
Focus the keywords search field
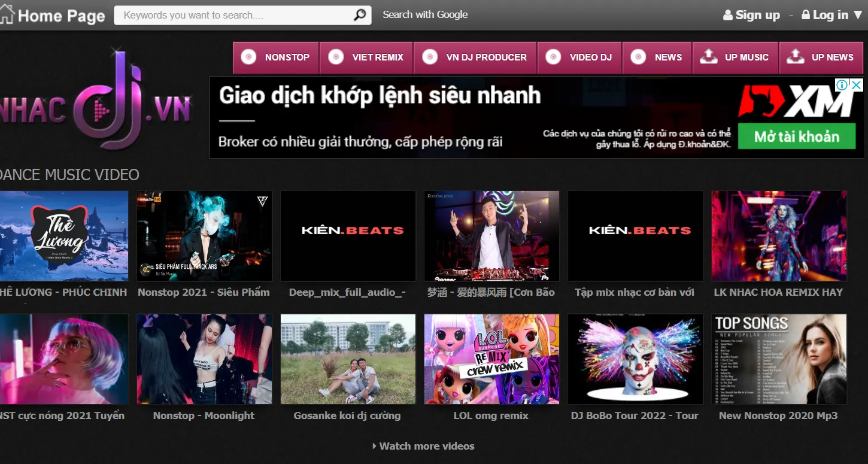point(242,15)
